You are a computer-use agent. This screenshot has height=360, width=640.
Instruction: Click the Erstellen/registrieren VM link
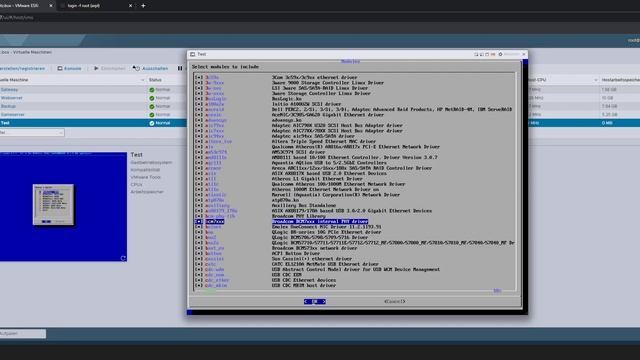22,68
